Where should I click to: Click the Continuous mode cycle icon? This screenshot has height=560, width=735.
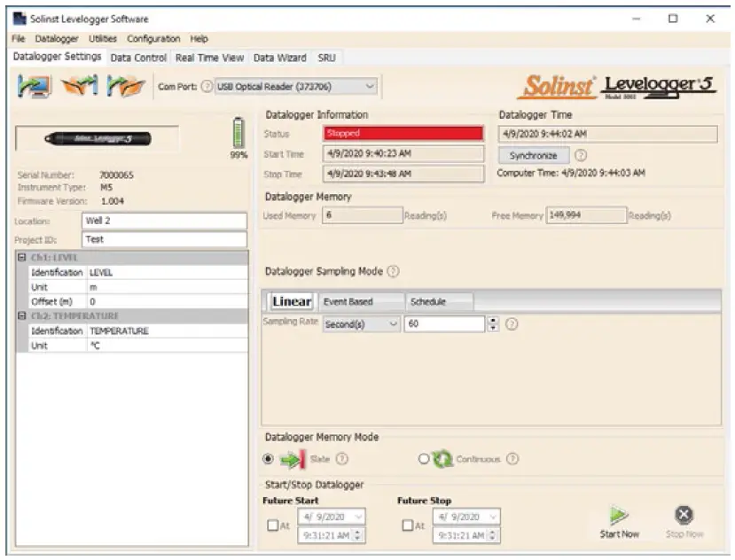[442, 459]
